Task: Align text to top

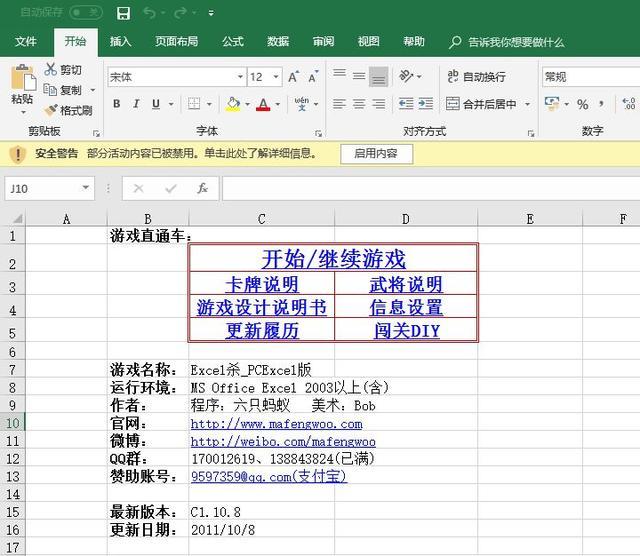Action: click(339, 73)
